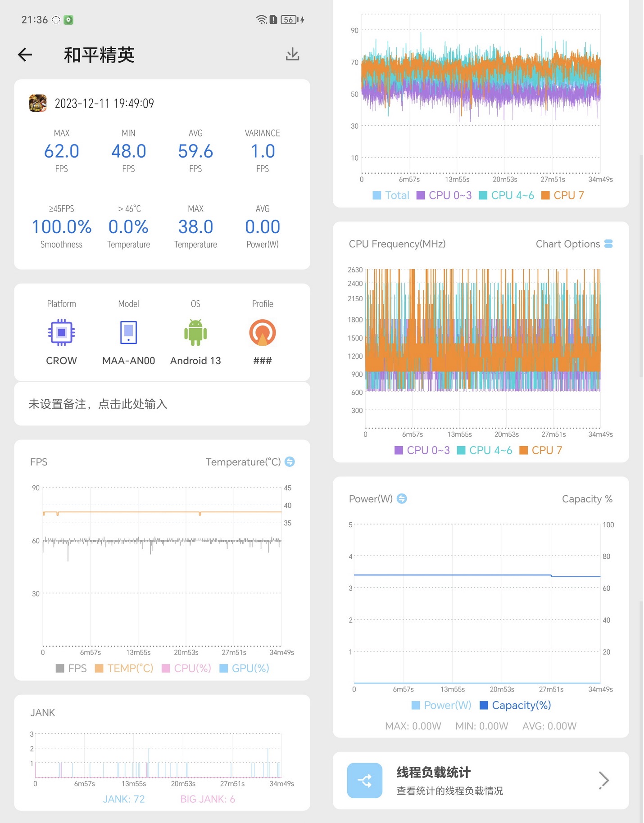Tap the JANK chart plot area
644x823 pixels.
click(x=158, y=755)
